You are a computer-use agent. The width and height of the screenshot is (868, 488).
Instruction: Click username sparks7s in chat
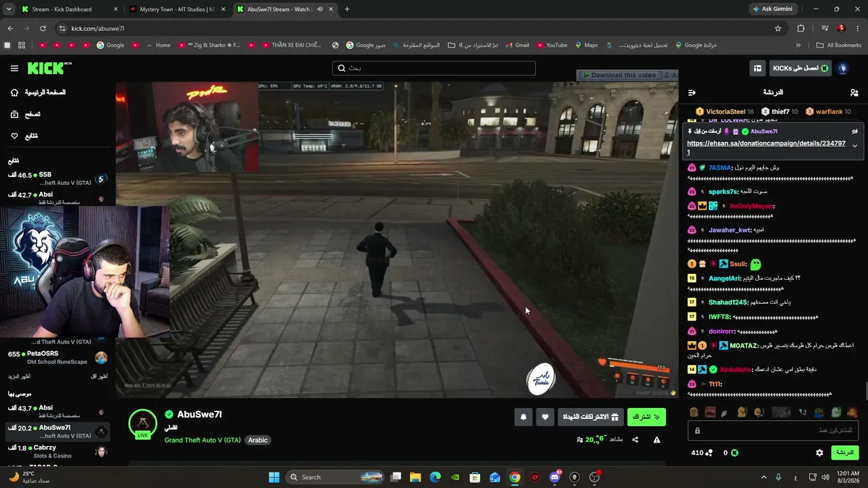(723, 192)
